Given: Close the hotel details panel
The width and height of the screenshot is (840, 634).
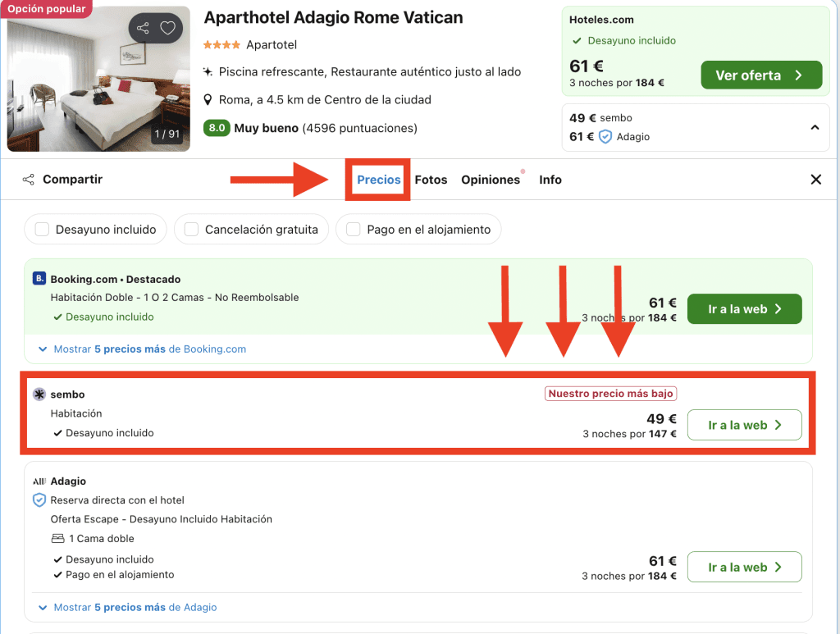Looking at the screenshot, I should pos(815,180).
